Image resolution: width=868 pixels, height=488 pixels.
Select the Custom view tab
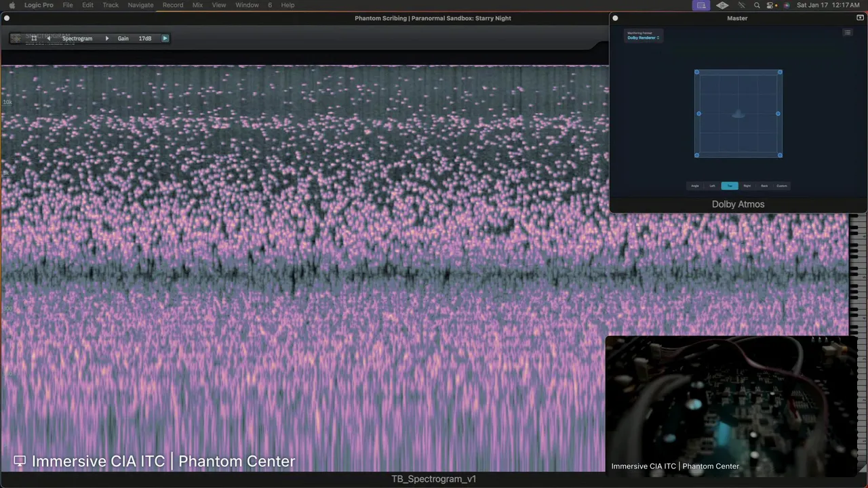coord(782,186)
